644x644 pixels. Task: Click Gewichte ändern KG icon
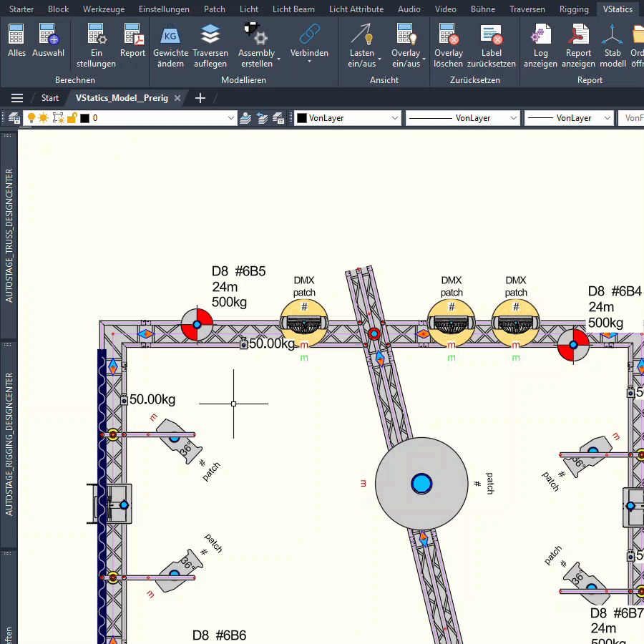(170, 34)
